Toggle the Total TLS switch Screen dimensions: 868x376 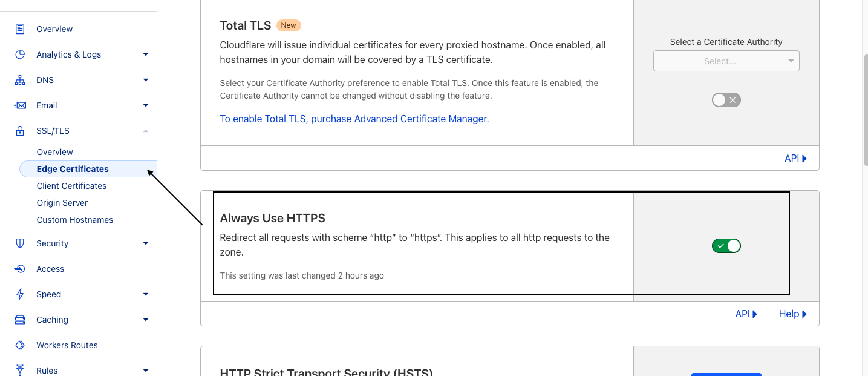(726, 100)
